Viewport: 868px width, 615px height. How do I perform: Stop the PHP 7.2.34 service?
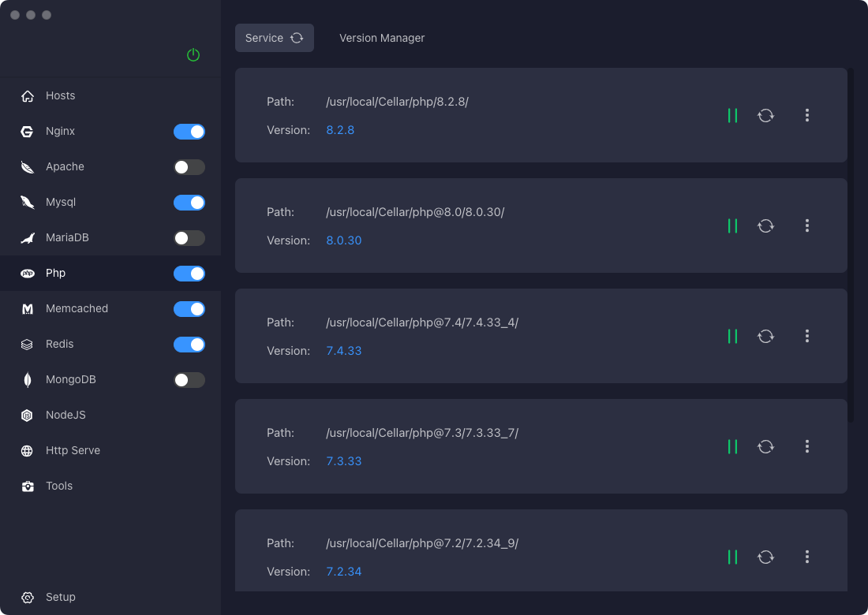[x=732, y=557]
